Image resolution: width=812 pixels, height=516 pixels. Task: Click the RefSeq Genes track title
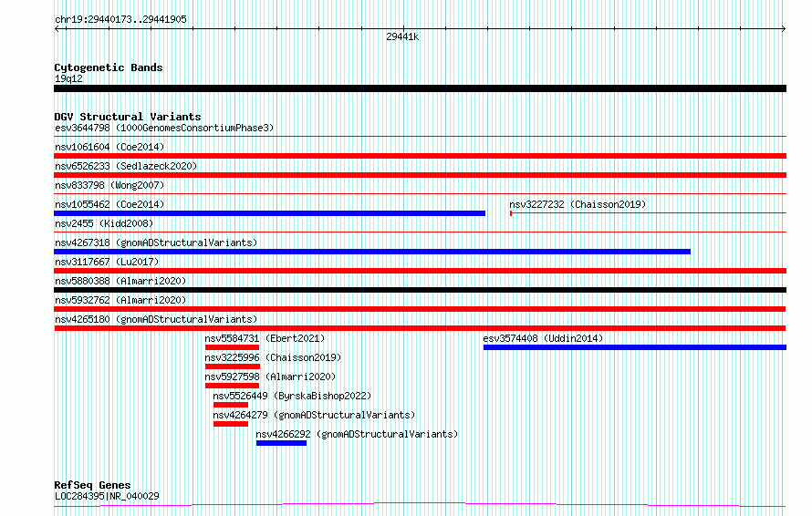[x=92, y=485]
